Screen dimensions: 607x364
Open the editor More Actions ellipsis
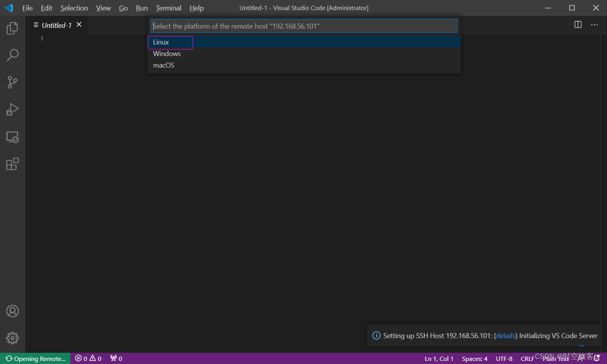click(594, 25)
